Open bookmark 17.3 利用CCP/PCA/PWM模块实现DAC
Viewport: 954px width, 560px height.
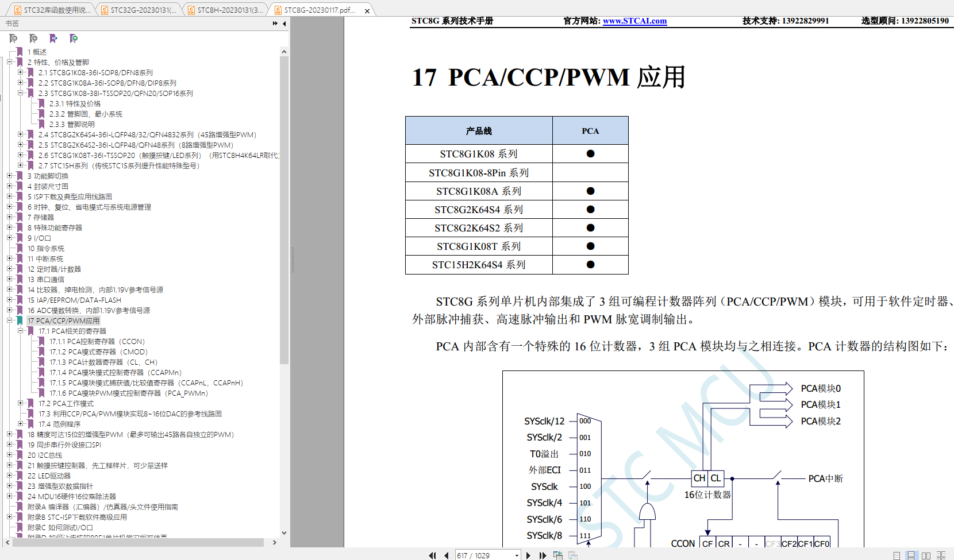coord(130,414)
